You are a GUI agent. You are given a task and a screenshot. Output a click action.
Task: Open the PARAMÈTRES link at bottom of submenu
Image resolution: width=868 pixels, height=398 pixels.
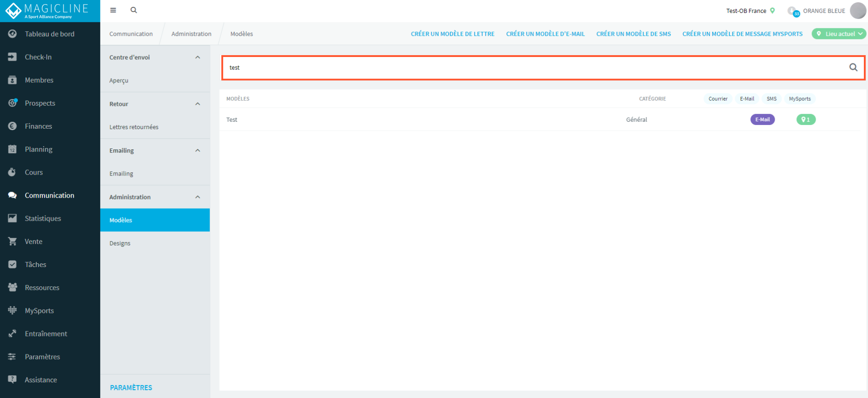(131, 387)
